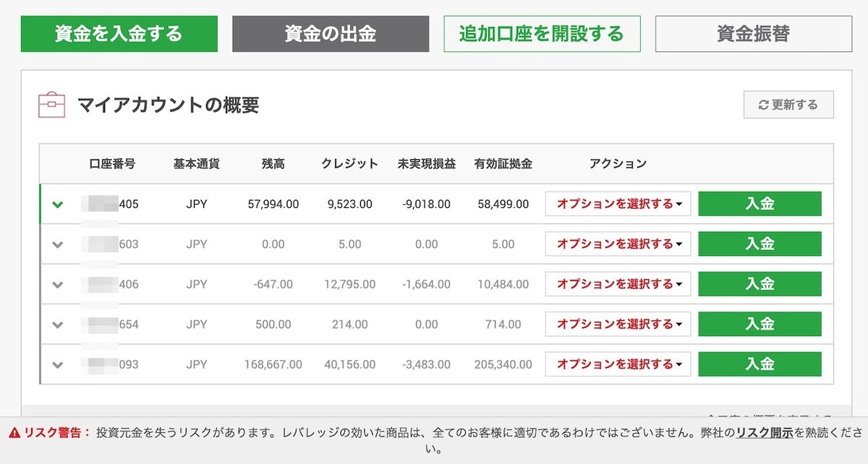
Task: Click equity value 10,484.00
Action: click(x=503, y=285)
